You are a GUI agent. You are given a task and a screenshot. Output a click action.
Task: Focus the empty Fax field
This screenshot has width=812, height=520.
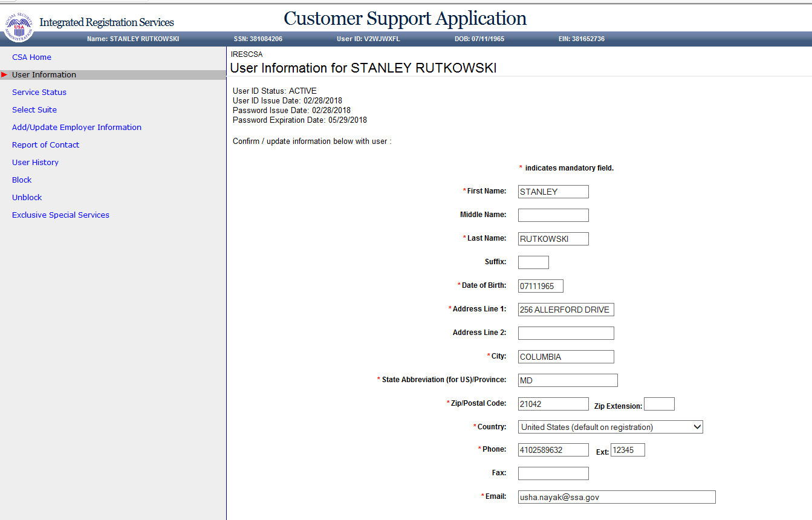(x=553, y=473)
